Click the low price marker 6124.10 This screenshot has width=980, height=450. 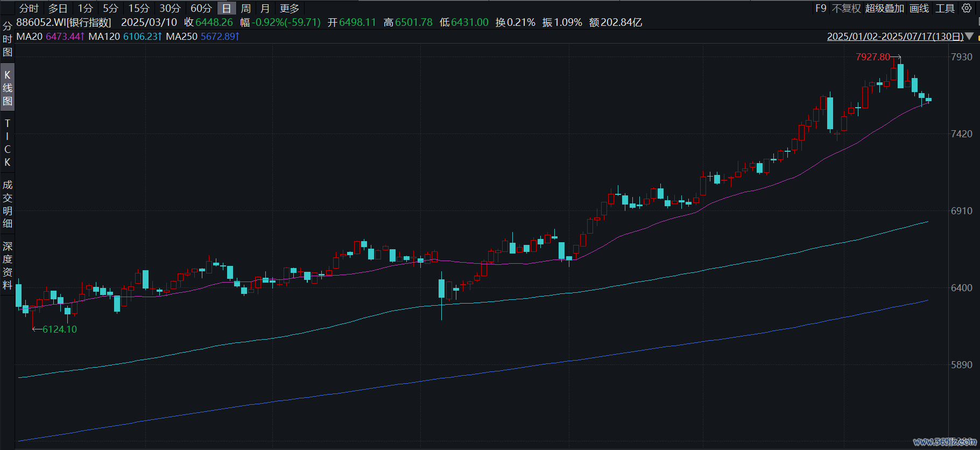[x=60, y=329]
